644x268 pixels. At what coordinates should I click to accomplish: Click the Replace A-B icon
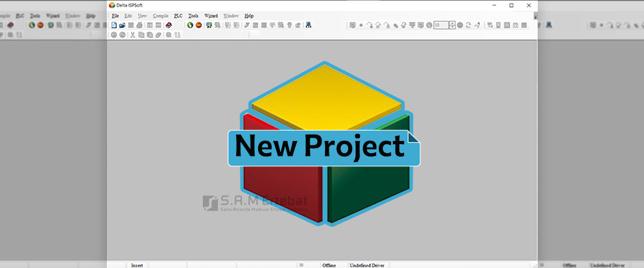click(178, 35)
